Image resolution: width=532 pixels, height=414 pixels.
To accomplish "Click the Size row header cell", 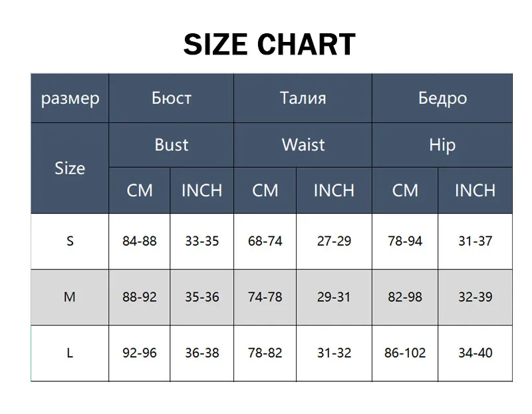I will (x=70, y=168).
